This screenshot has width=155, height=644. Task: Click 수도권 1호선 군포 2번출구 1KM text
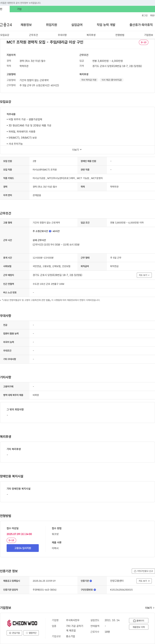(48, 284)
